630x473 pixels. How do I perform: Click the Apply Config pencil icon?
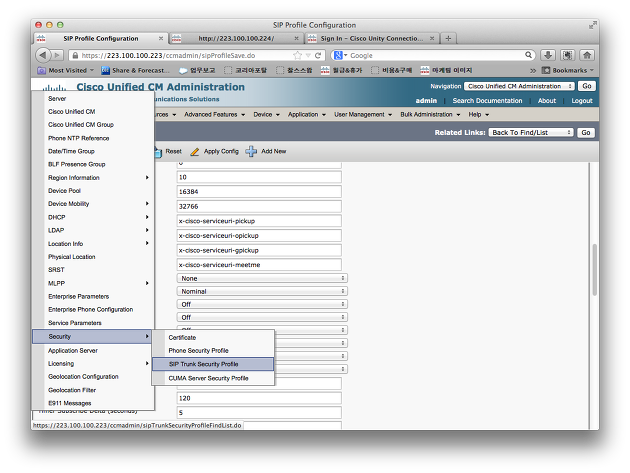click(x=194, y=152)
